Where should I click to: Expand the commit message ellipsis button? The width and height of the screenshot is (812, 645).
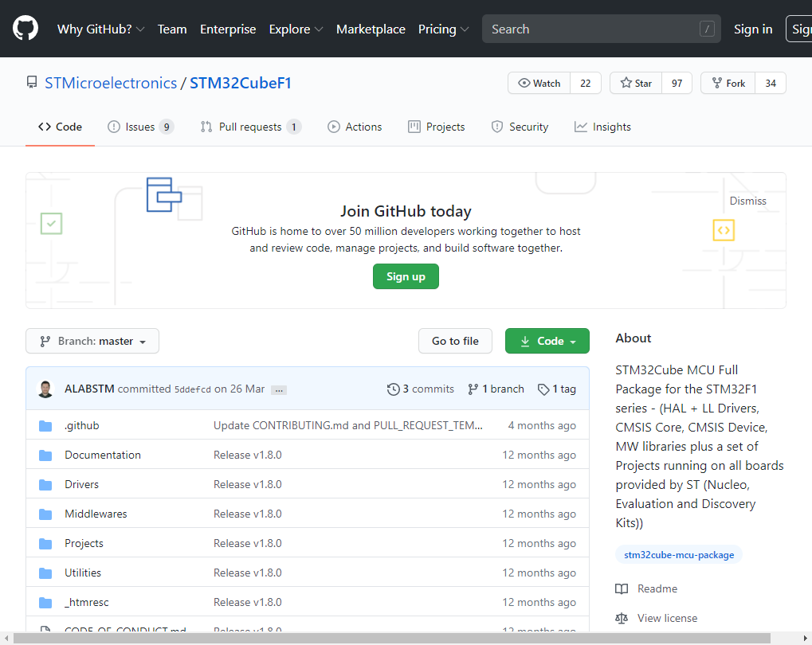pyautogui.click(x=279, y=390)
